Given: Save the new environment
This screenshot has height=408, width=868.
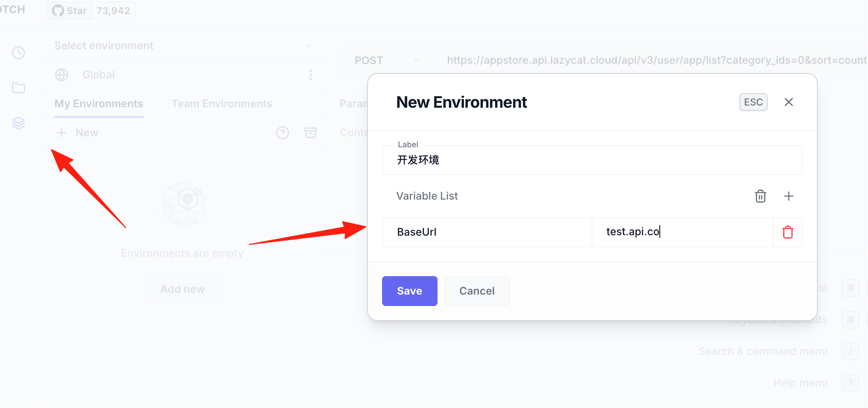Looking at the screenshot, I should point(410,291).
